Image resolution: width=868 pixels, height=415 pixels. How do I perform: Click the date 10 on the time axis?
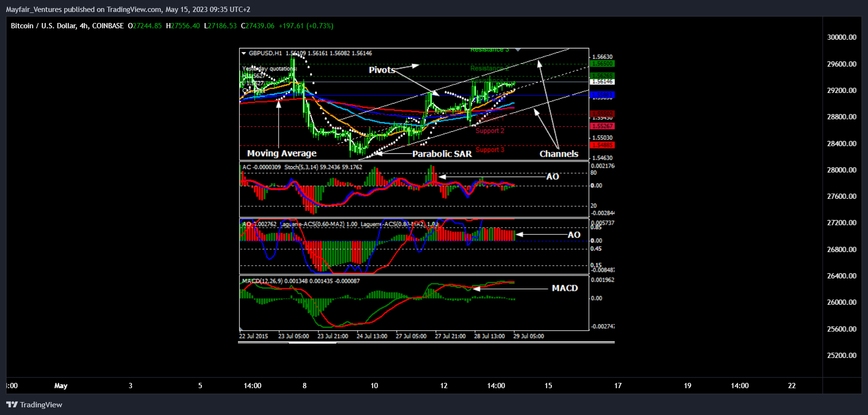tap(374, 386)
